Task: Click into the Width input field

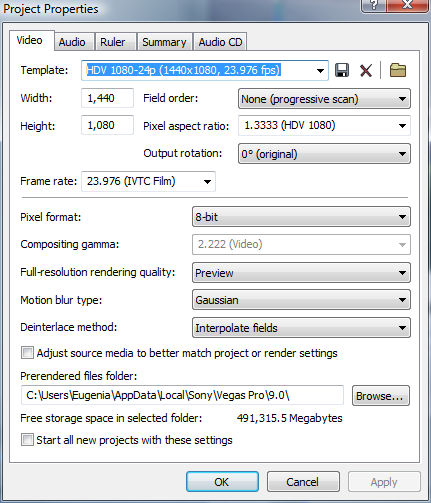Action: click(107, 98)
